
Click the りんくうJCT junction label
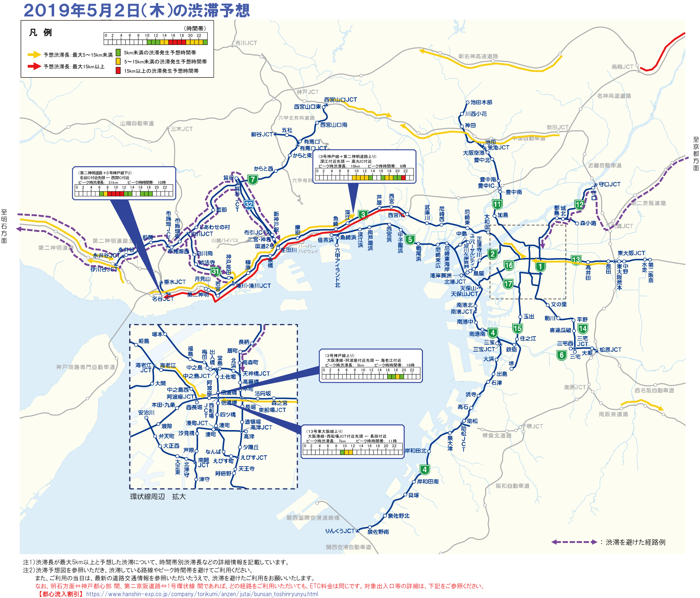pos(340,531)
